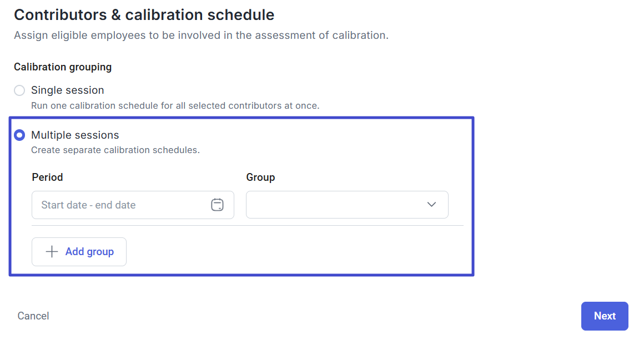Click the "Assign eligible employees" subtitle text
This screenshot has height=340, width=644.
201,35
